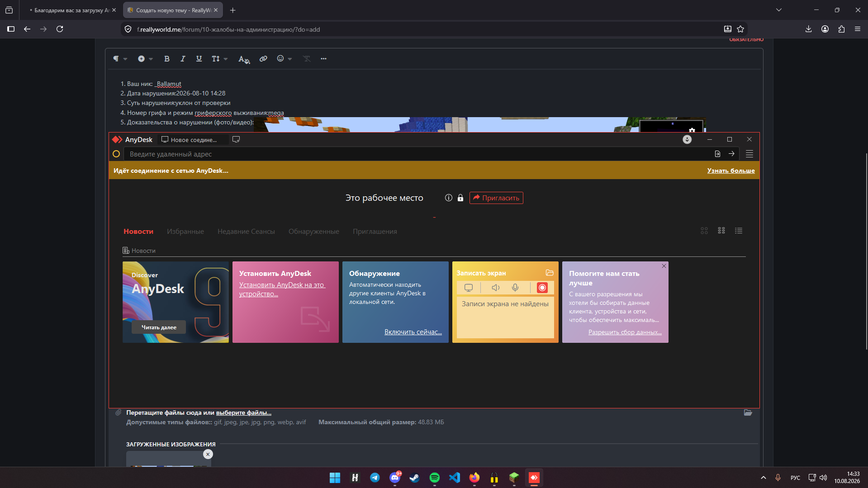Show hidden system tray icons
Image resolution: width=868 pixels, height=488 pixels.
(764, 478)
